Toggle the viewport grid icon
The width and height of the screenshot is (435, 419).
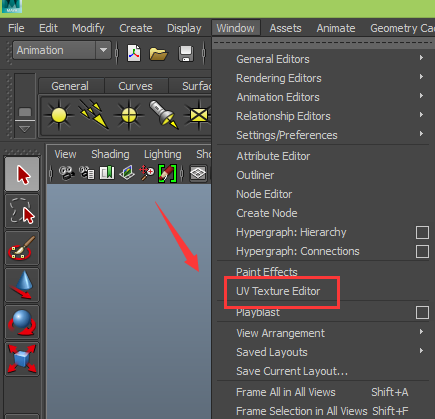point(198,173)
